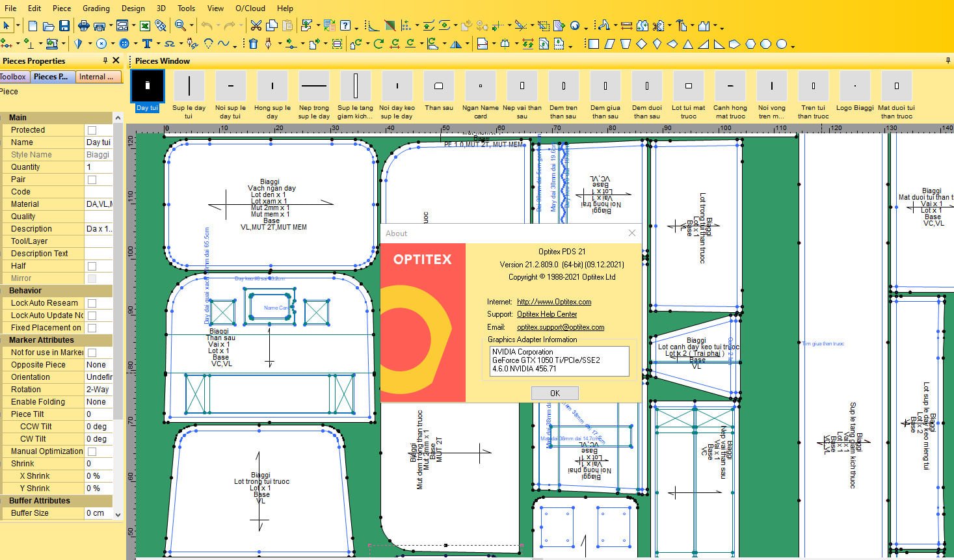
Task: Pick the Text tool T icon
Action: [147, 44]
